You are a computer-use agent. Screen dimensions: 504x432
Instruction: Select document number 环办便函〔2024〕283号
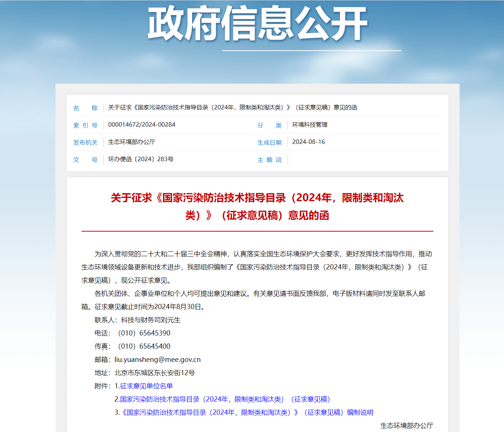141,159
